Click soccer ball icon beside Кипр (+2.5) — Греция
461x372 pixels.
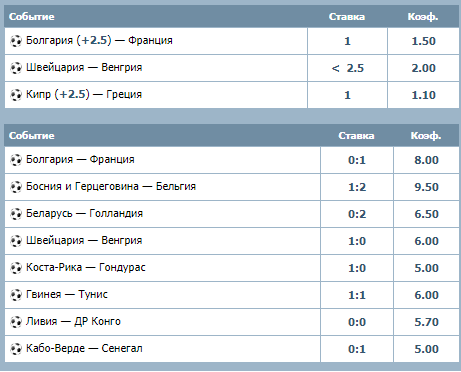tap(16, 95)
